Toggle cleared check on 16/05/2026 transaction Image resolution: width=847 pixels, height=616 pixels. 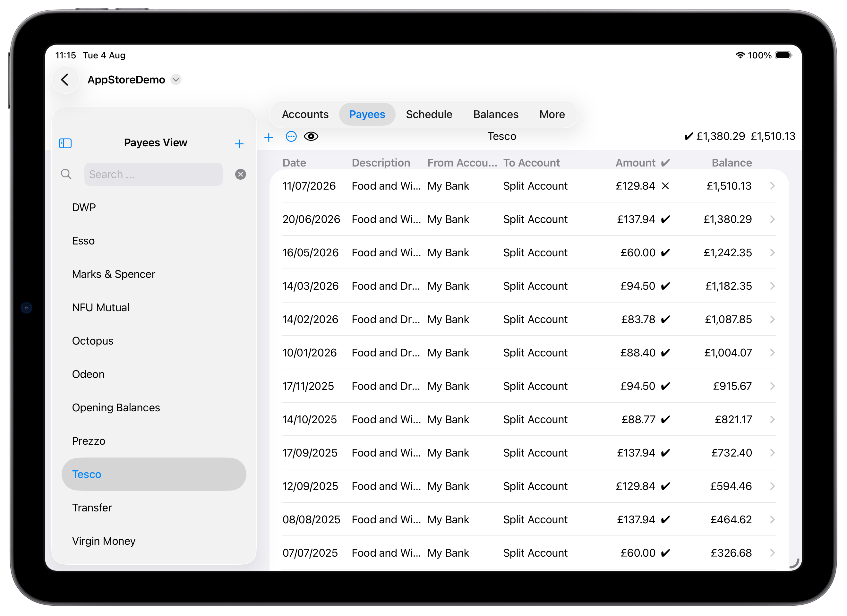(665, 252)
